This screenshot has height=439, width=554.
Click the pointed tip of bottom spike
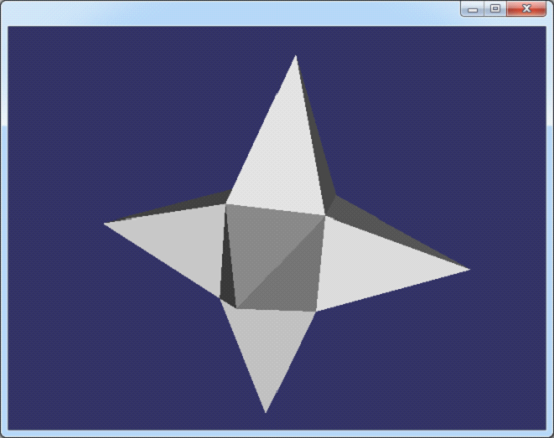pyautogui.click(x=266, y=412)
